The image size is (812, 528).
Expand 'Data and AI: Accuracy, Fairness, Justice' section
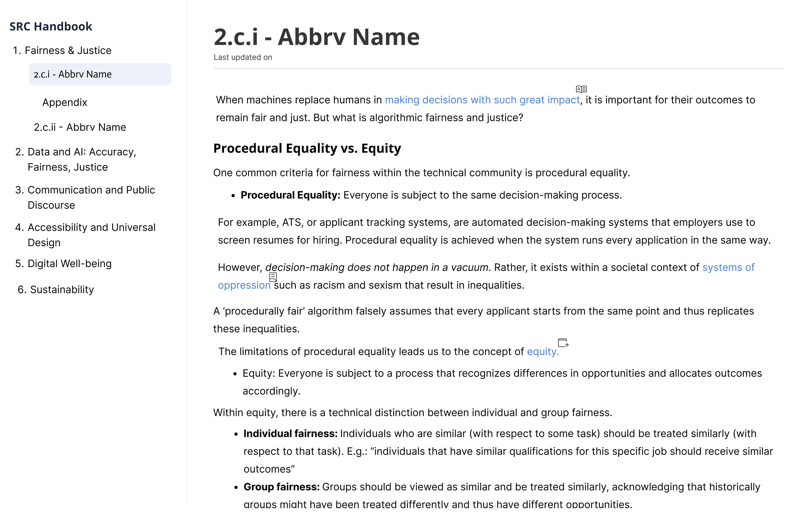76,159
